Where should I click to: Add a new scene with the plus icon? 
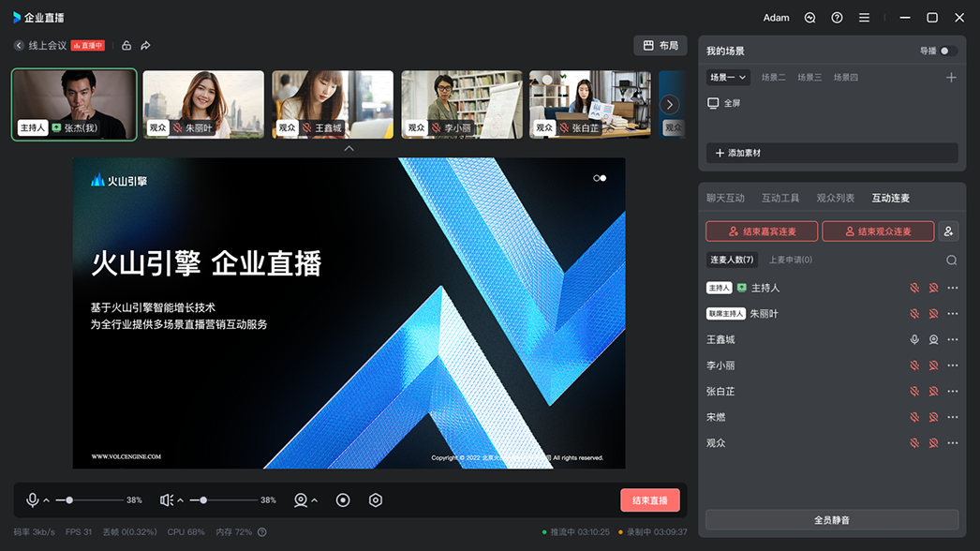(x=951, y=78)
